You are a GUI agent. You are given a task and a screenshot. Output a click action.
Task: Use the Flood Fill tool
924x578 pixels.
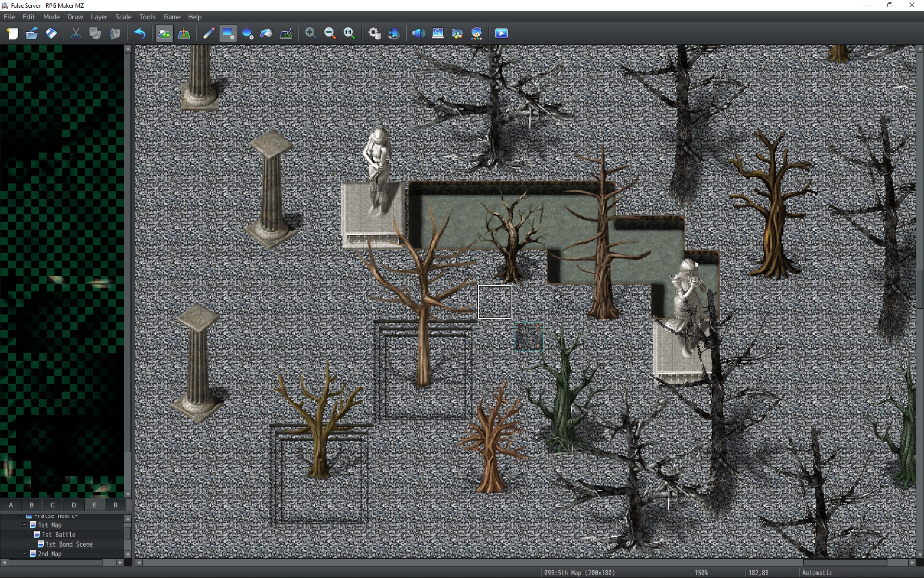(266, 33)
